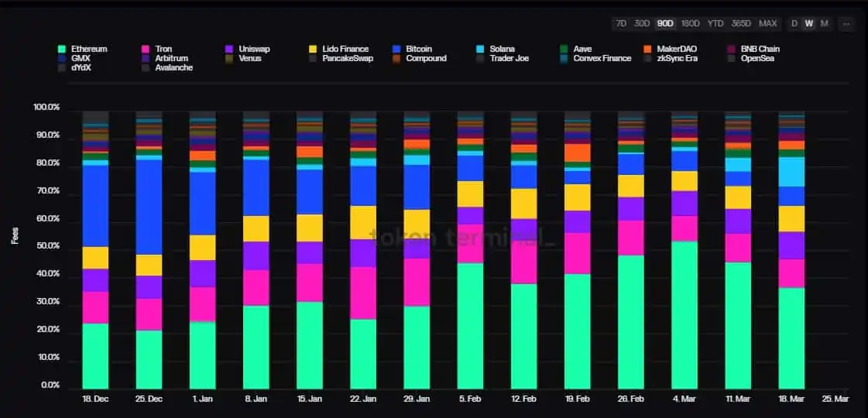Click the Bitcoin blue segment of 1. Jan bar
868x418 pixels.
[x=203, y=204]
